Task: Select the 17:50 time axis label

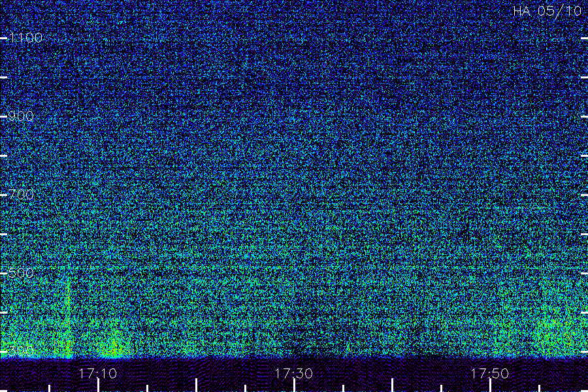Action: (x=490, y=374)
